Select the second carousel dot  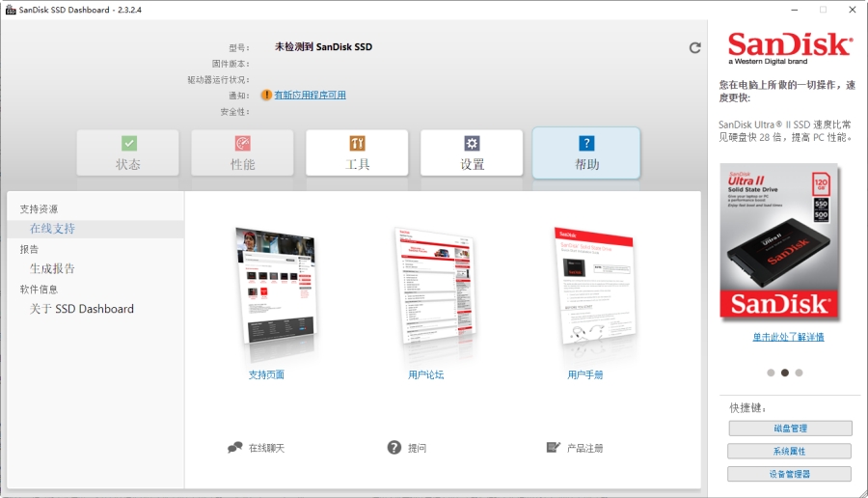pyautogui.click(x=784, y=373)
